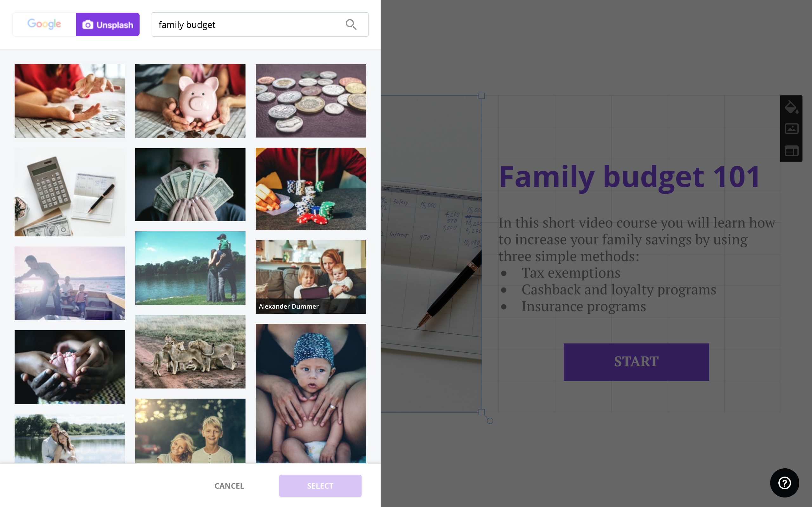The height and width of the screenshot is (507, 812).
Task: Open the image tool in right toolbar
Action: click(x=791, y=128)
